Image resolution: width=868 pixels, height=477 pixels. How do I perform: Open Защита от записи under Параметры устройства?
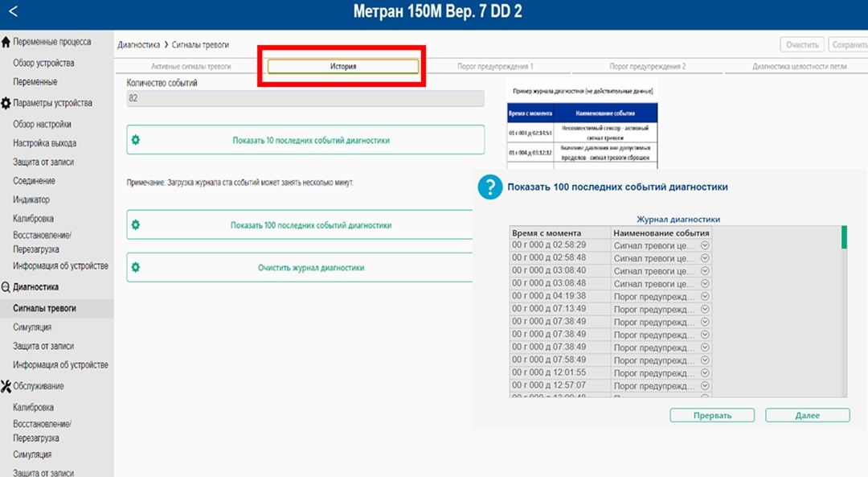[x=43, y=162]
